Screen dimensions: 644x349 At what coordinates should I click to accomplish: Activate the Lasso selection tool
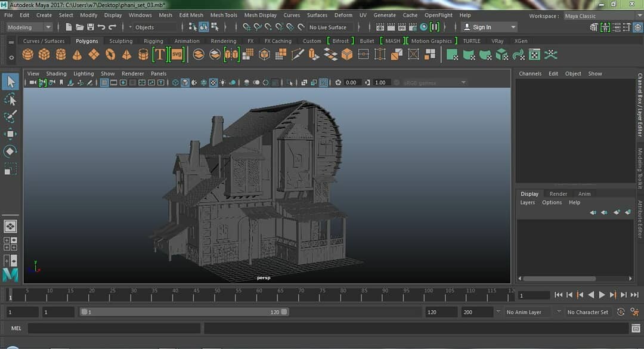pyautogui.click(x=10, y=99)
